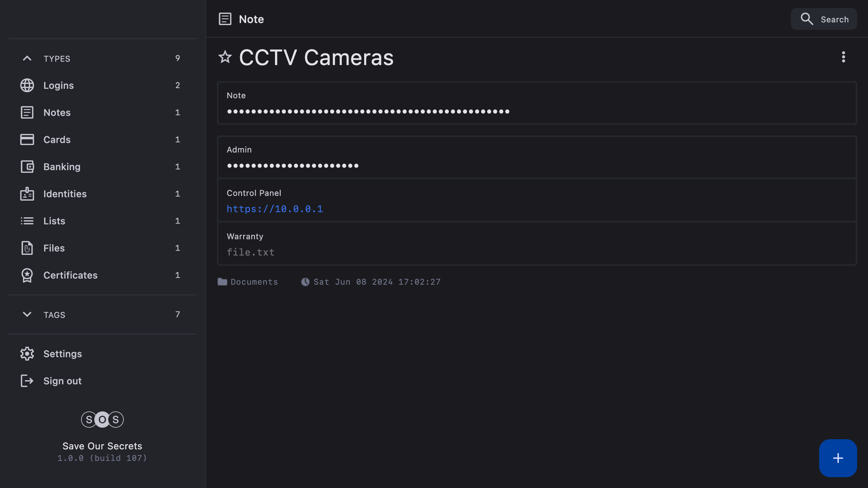
Task: Reveal the masked Note field
Action: (x=368, y=111)
